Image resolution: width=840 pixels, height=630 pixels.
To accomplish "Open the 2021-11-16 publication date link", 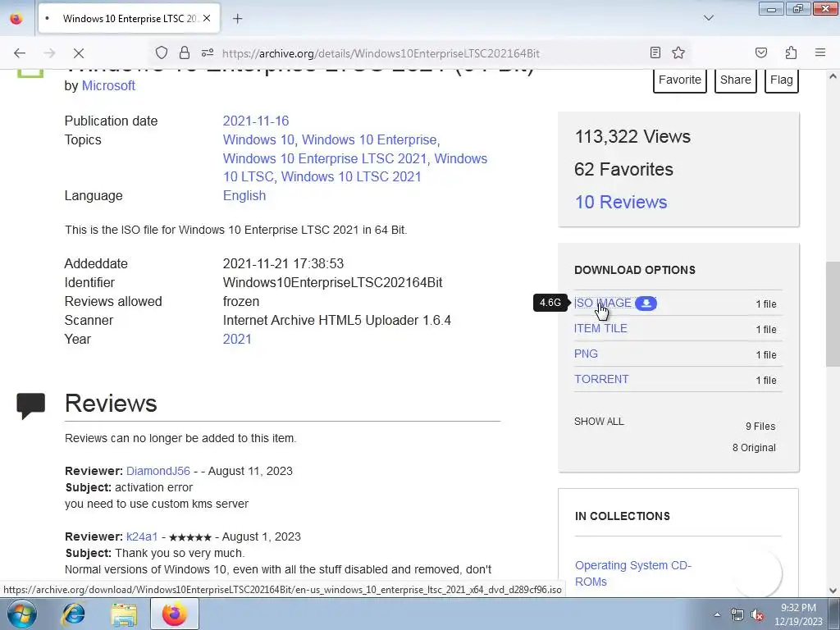I will pos(256,121).
